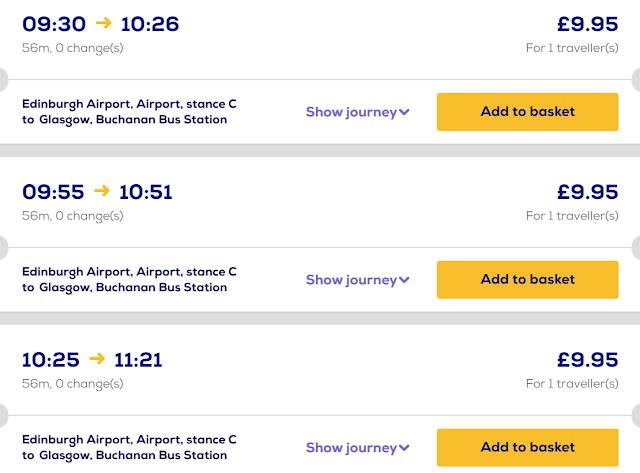The height and width of the screenshot is (473, 640).
Task: Click the route description of the 09:30 journey
Action: click(129, 112)
